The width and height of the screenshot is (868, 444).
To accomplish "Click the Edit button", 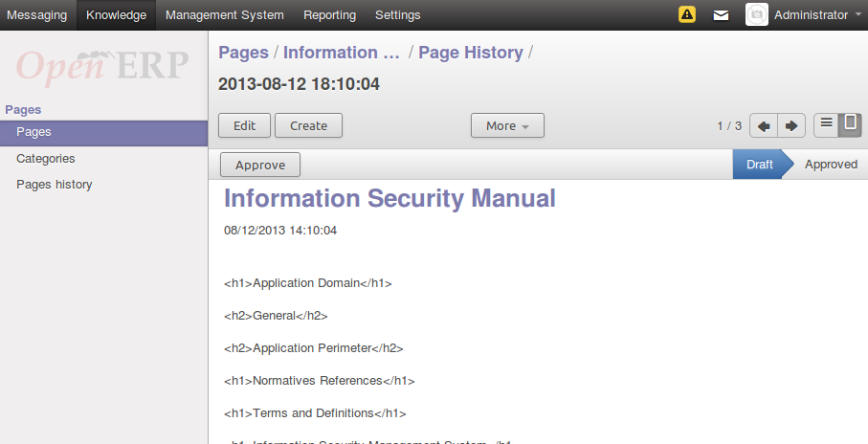I will pyautogui.click(x=244, y=125).
